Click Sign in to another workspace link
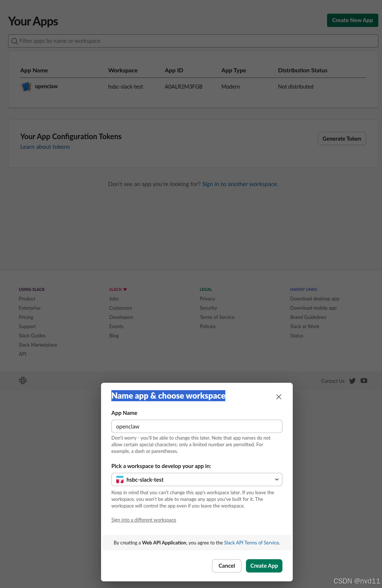This screenshot has height=588, width=382. click(240, 184)
